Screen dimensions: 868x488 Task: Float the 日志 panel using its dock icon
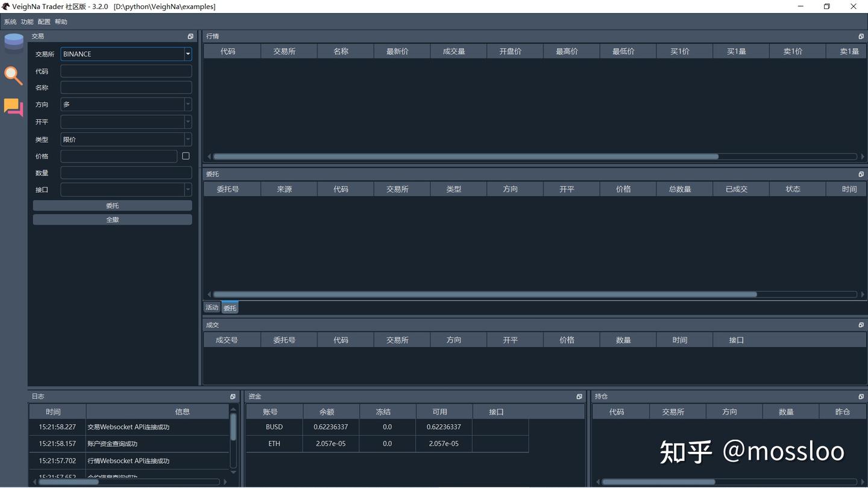pyautogui.click(x=233, y=396)
